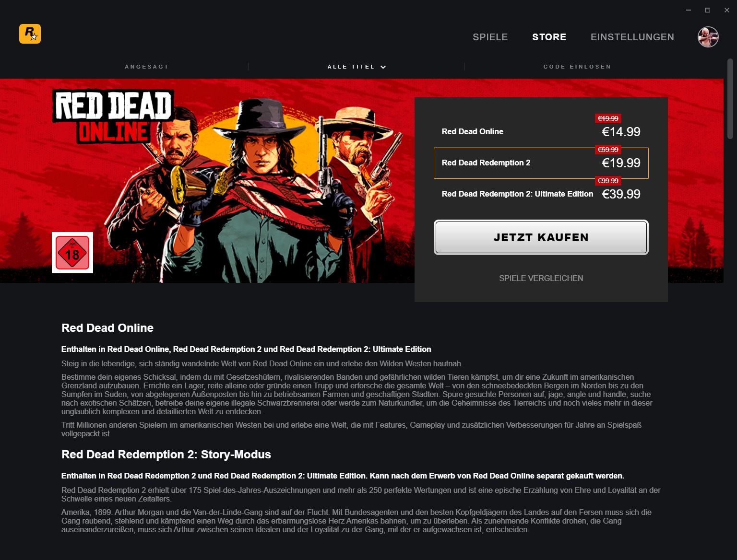Click the Red Dead Online logo artwork
This screenshot has height=560, width=737.
[x=113, y=117]
